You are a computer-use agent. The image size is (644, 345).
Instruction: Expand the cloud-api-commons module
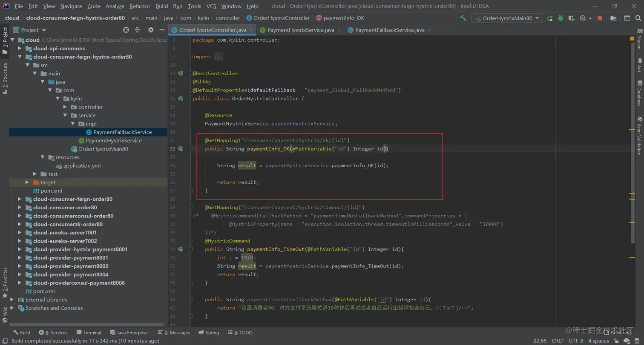(20, 48)
